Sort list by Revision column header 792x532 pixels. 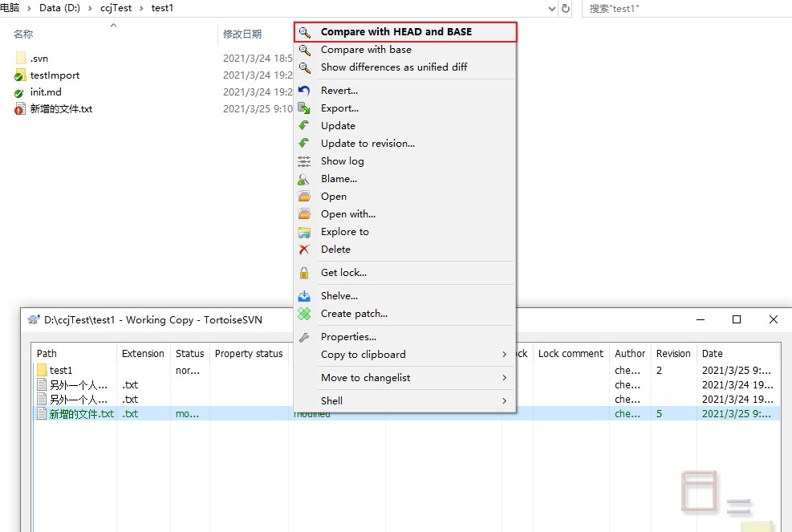coord(672,353)
